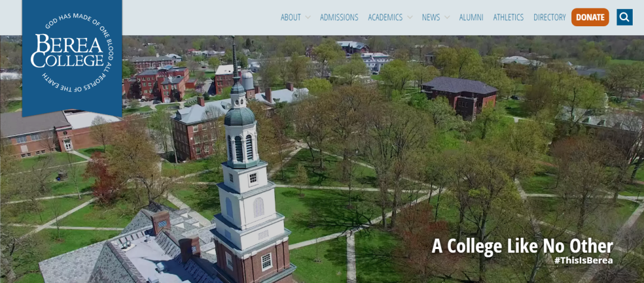
Task: Go to the Admissions page
Action: (339, 17)
